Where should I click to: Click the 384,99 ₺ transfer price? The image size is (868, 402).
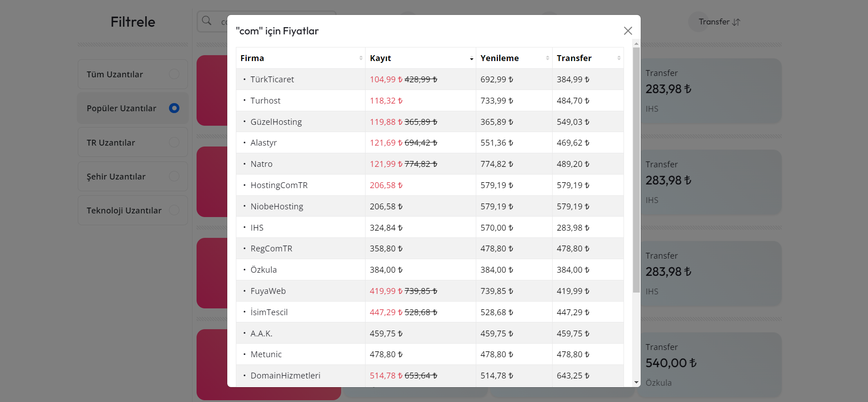pos(573,79)
